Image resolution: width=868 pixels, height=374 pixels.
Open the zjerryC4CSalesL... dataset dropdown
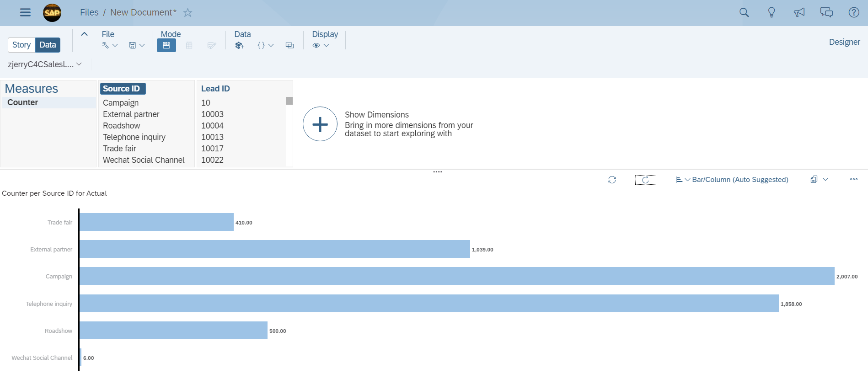point(44,64)
